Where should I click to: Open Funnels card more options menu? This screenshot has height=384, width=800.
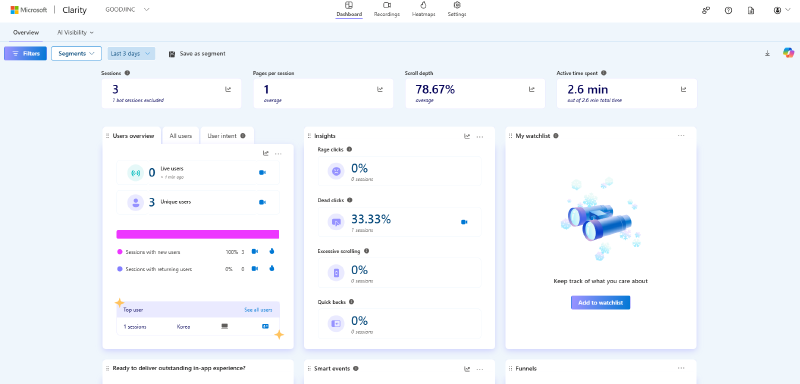pos(681,368)
